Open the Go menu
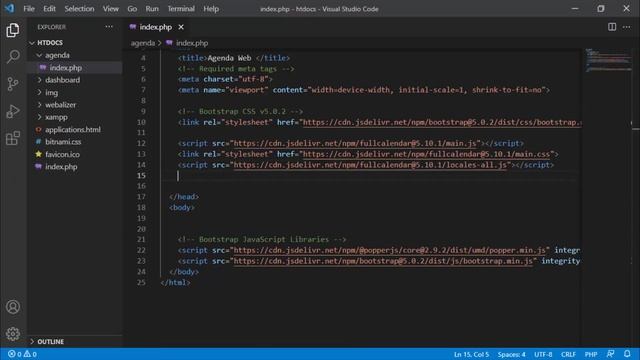 132,9
